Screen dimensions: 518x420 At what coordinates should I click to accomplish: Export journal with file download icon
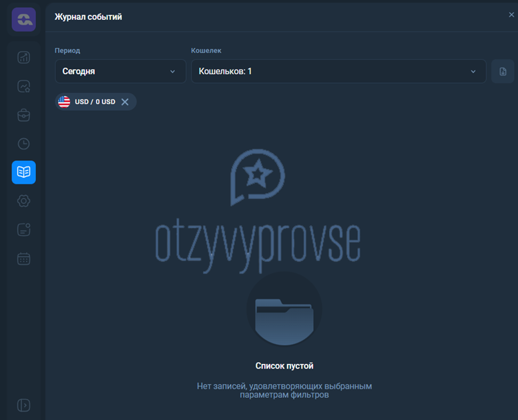(x=503, y=71)
